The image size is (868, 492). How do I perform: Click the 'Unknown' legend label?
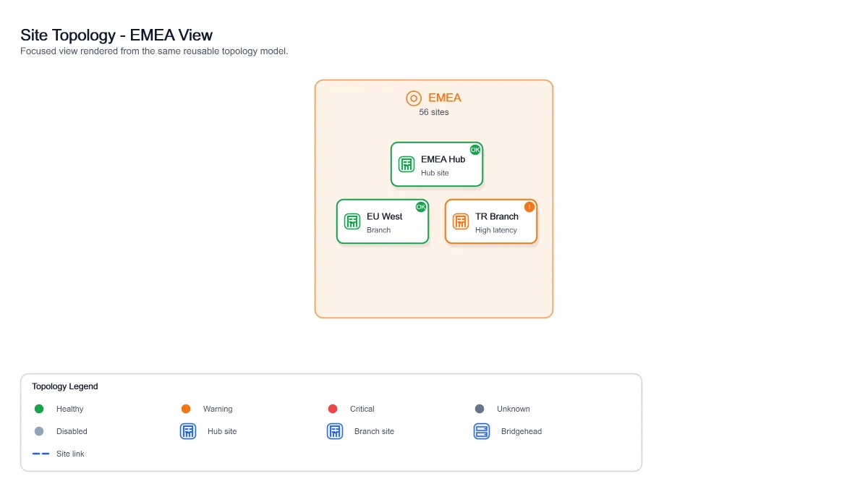point(514,409)
